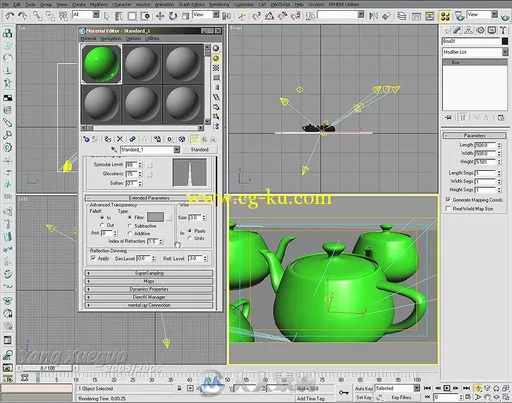512x403 pixels.
Task: Click the Auto Key button
Action: pos(364,389)
